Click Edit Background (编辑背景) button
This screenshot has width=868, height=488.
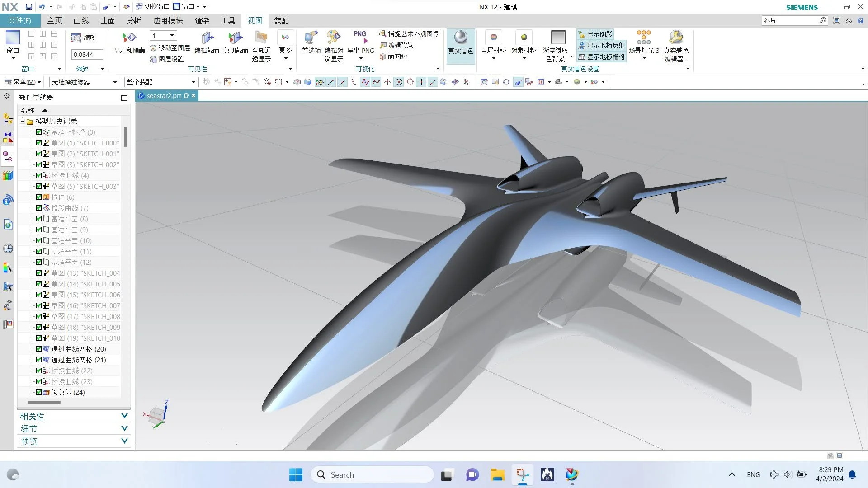397,45
